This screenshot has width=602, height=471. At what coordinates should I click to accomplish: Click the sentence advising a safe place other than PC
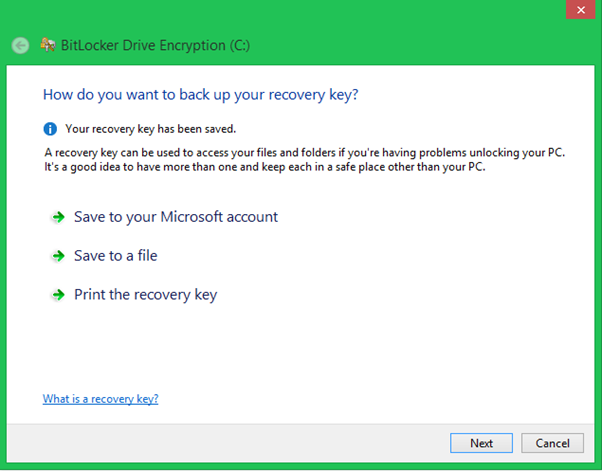[x=265, y=167]
